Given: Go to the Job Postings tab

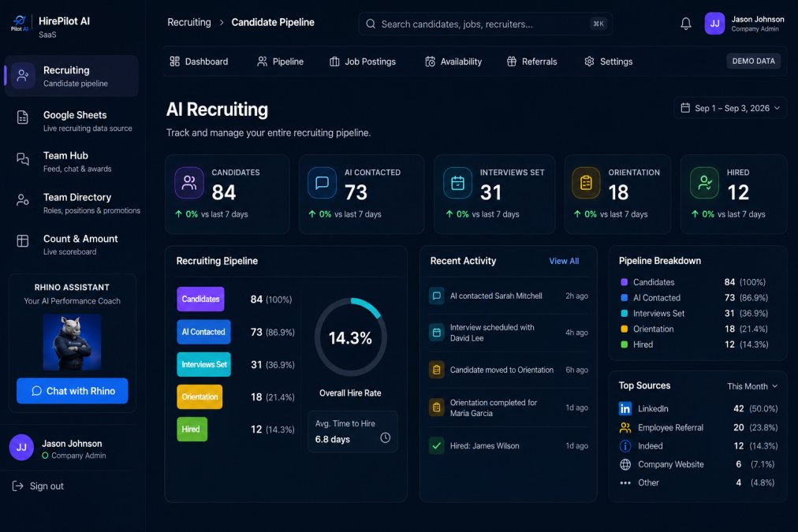Looking at the screenshot, I should (363, 61).
